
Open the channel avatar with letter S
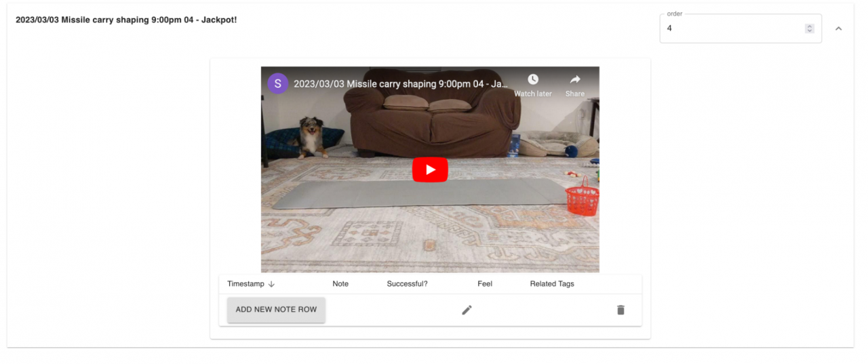[x=278, y=83]
